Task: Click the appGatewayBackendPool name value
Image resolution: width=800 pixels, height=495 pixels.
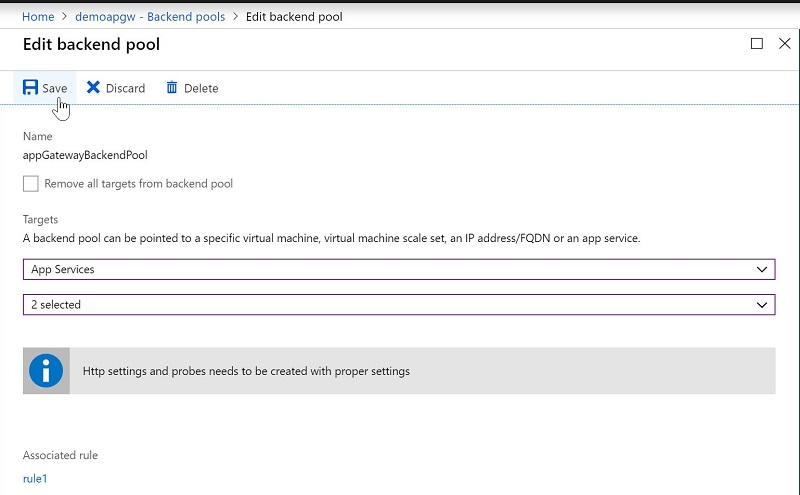Action: click(x=85, y=155)
